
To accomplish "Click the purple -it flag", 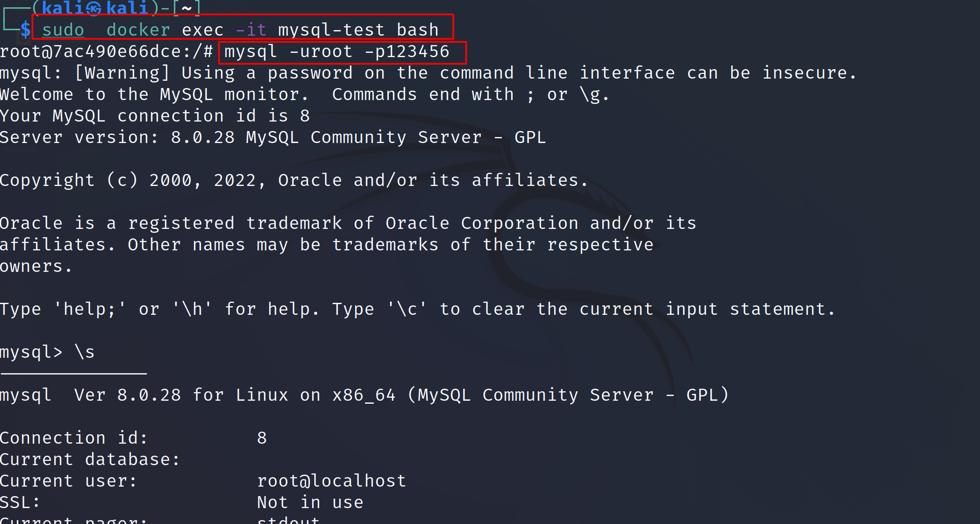I will [x=251, y=30].
